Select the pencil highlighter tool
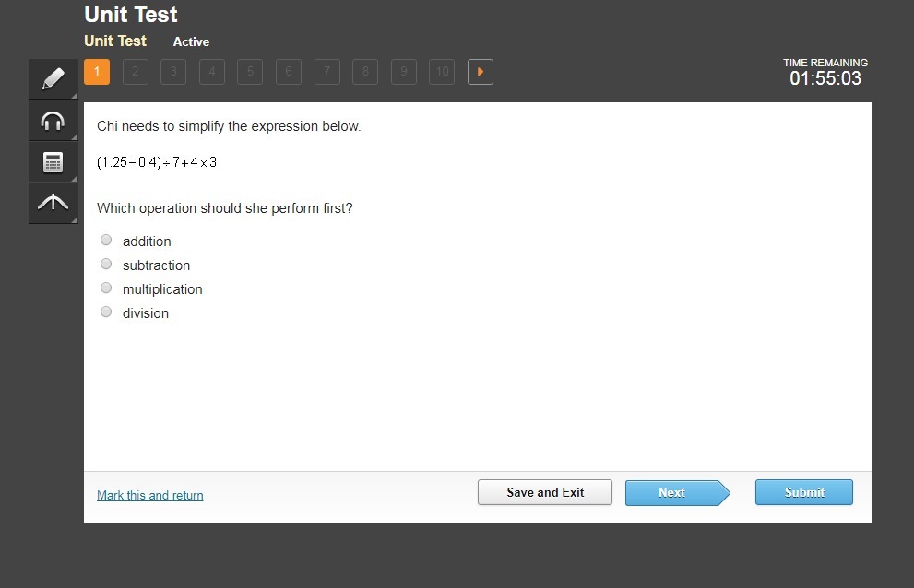The width and height of the screenshot is (914, 588). click(53, 79)
